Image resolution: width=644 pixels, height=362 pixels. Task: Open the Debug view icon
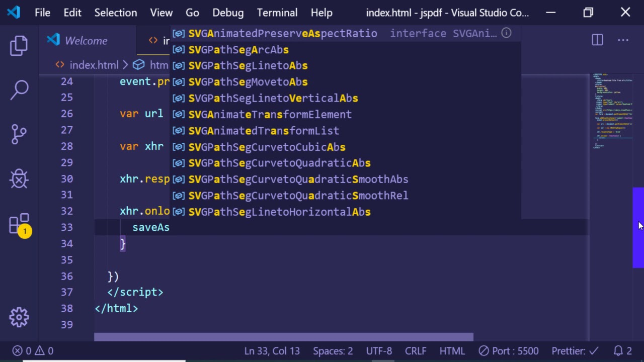coord(19,178)
